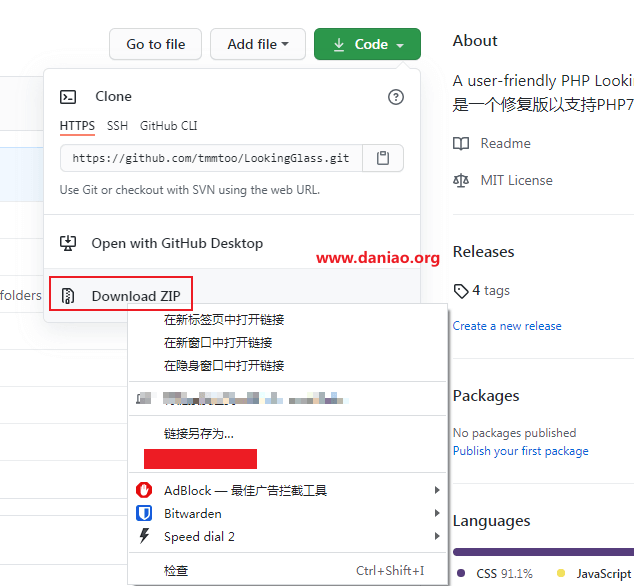This screenshot has width=634, height=586.
Task: Click the download arrow icon in Code button
Action: pos(339,44)
